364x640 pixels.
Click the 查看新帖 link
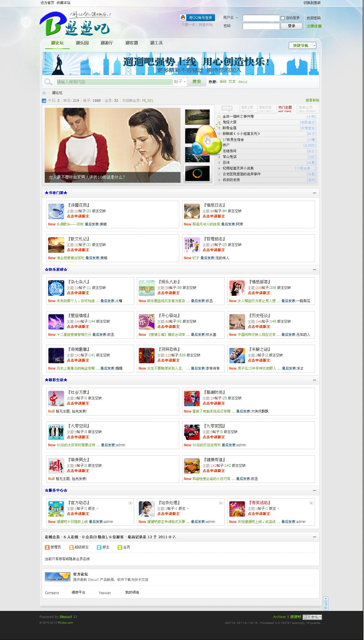(x=312, y=100)
